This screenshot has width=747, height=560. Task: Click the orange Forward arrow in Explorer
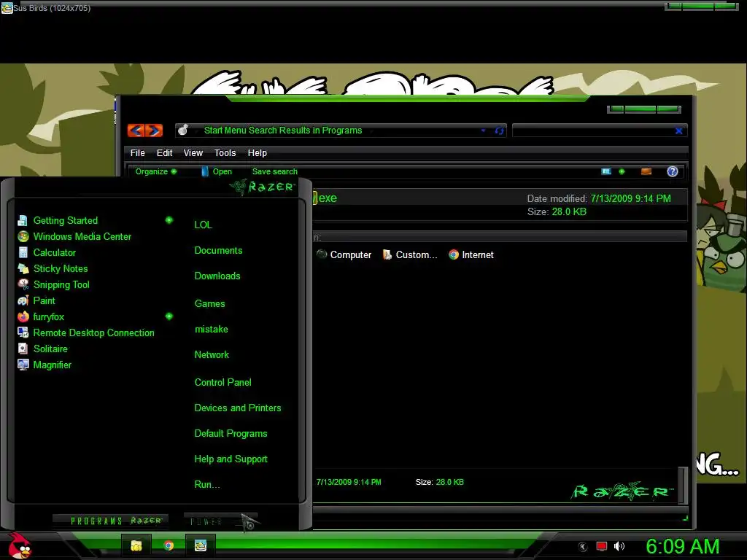155,130
